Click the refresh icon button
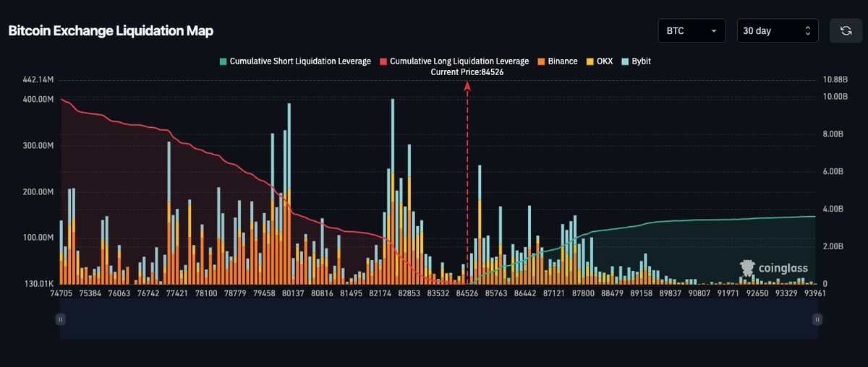 point(846,31)
